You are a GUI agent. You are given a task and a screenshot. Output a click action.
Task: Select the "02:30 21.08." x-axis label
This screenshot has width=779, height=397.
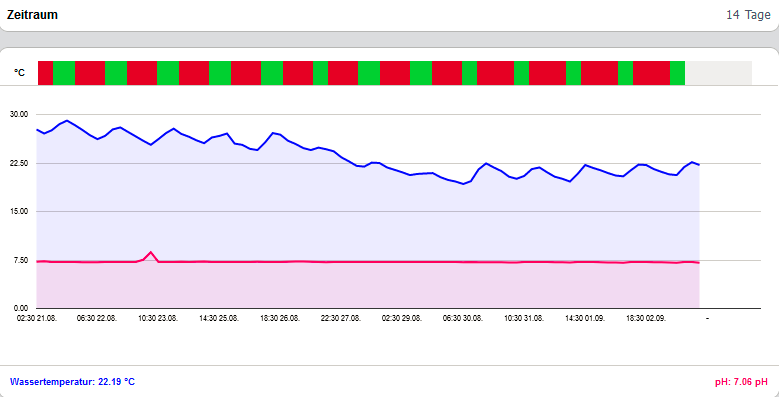(x=37, y=318)
